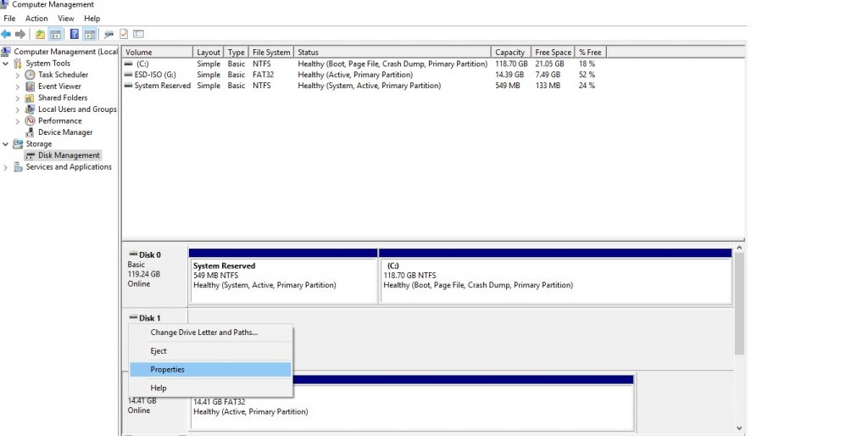Open the File menu
This screenshot has height=436, width=868.
(x=9, y=19)
